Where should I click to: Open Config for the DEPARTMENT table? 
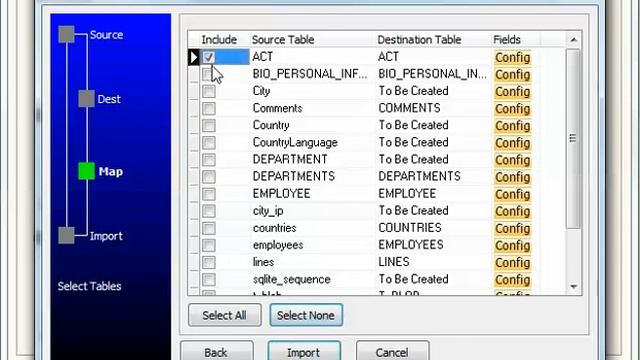tap(513, 160)
